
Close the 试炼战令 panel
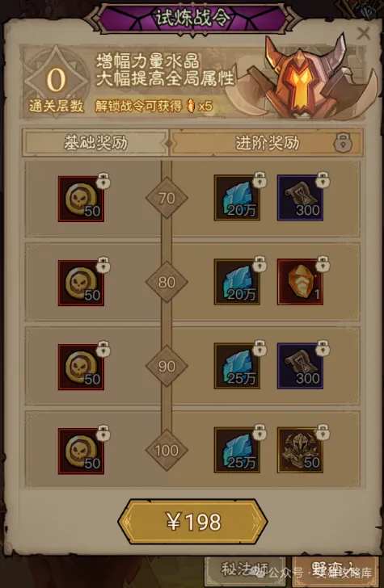click(363, 33)
